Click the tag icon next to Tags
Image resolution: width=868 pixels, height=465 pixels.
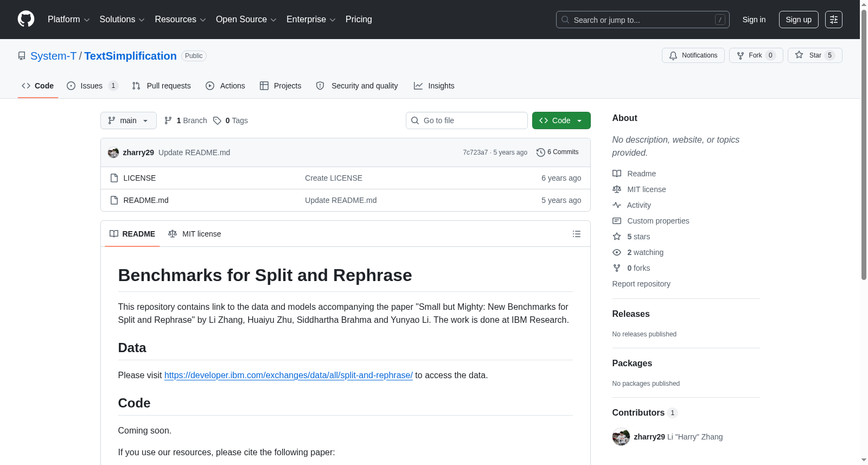217,120
